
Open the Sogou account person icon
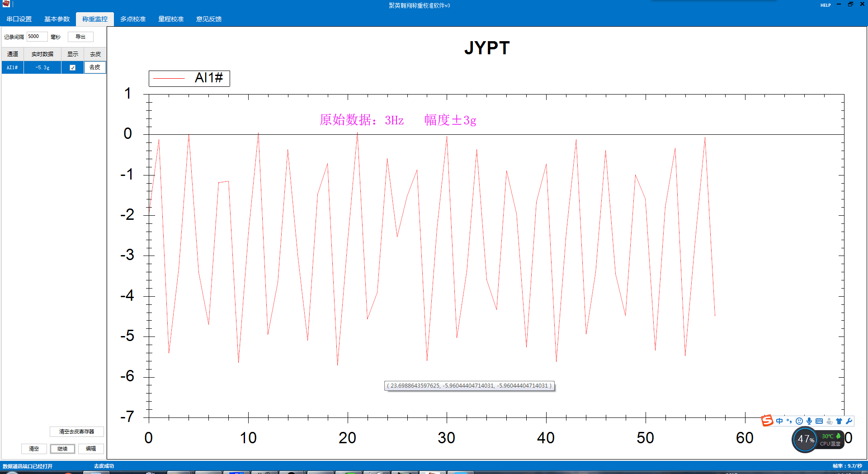(x=830, y=421)
